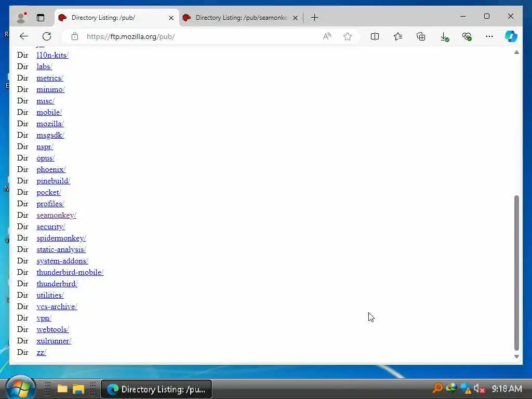Click the address bar URL
The height and width of the screenshot is (399, 532).
130,37
